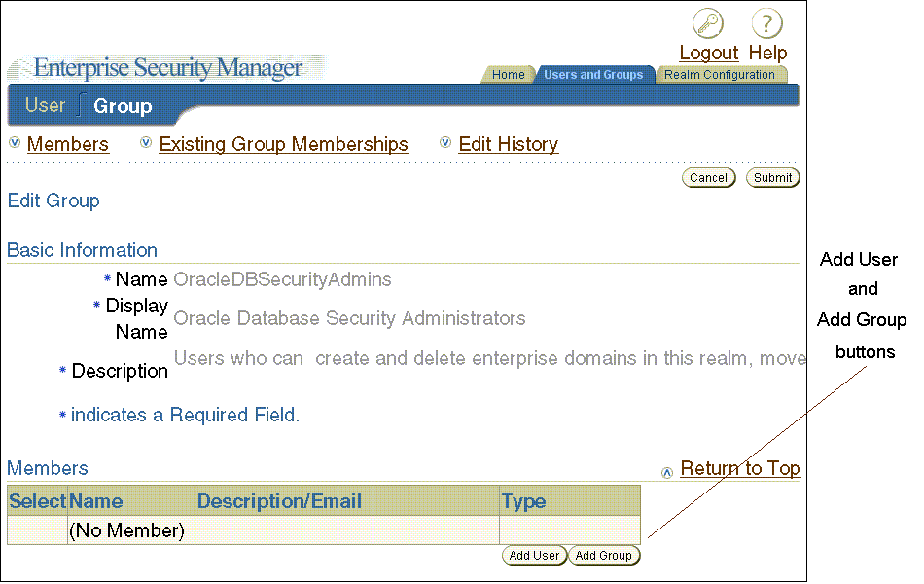Screen dimensions: 924x584
Task: Click the Return to Top text link
Action: 740,468
